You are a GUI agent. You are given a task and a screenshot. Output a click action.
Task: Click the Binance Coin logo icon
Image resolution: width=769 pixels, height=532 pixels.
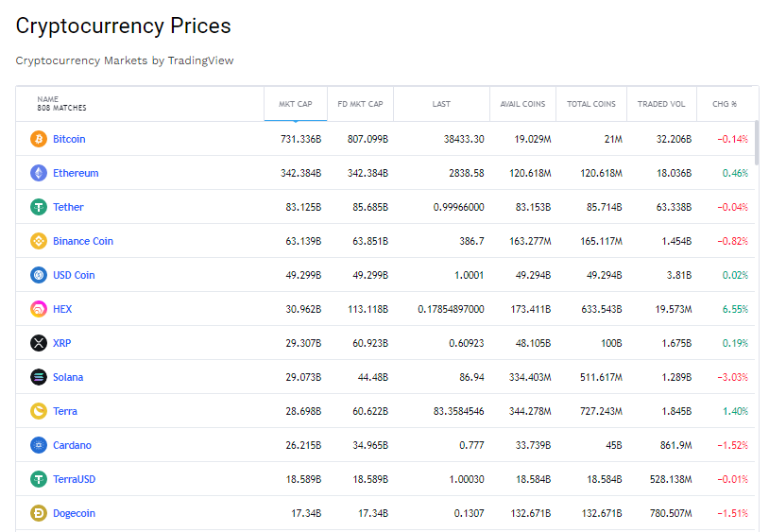click(x=39, y=241)
